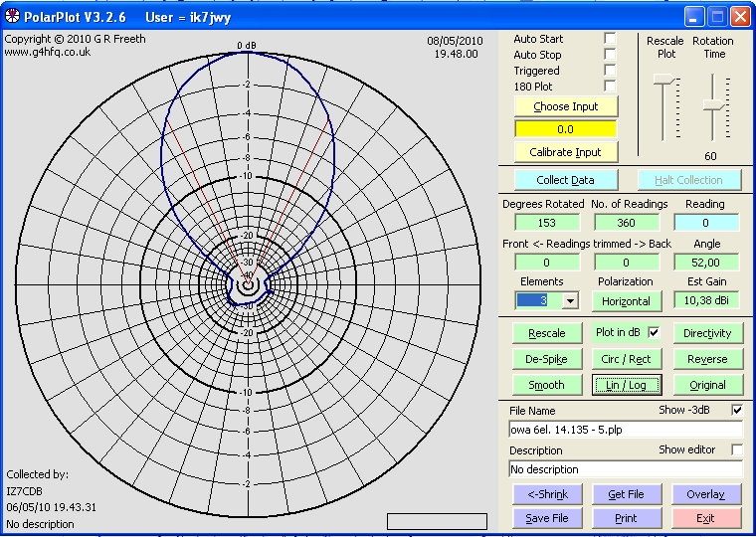This screenshot has width=756, height=537.
Task: Click the <-Shrink button
Action: 548,494
